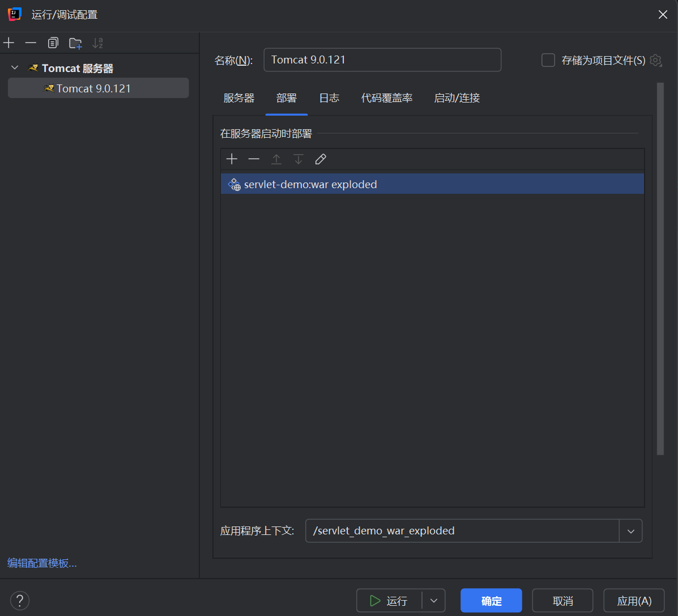The width and height of the screenshot is (678, 616).
Task: Click the 名称 input field
Action: pyautogui.click(x=382, y=60)
